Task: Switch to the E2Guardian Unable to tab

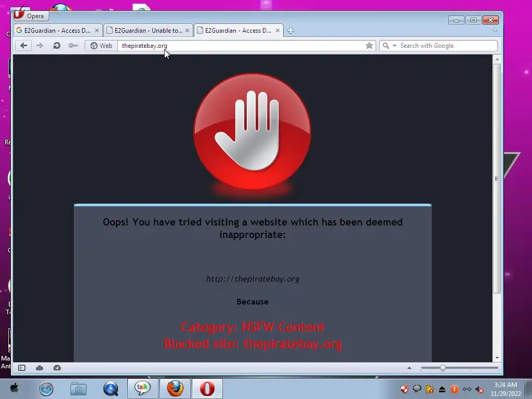Action: tap(148, 31)
